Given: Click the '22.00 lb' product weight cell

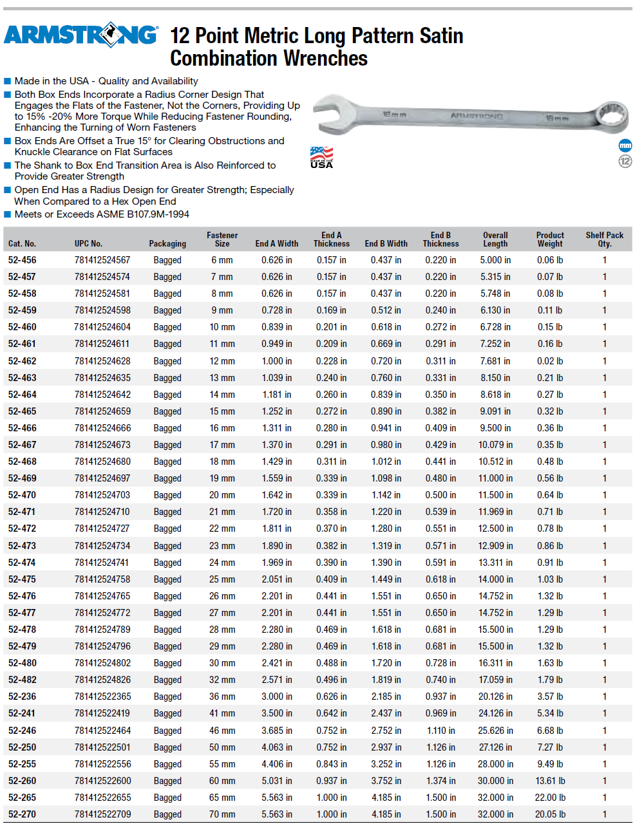Looking at the screenshot, I should pyautogui.click(x=550, y=798).
